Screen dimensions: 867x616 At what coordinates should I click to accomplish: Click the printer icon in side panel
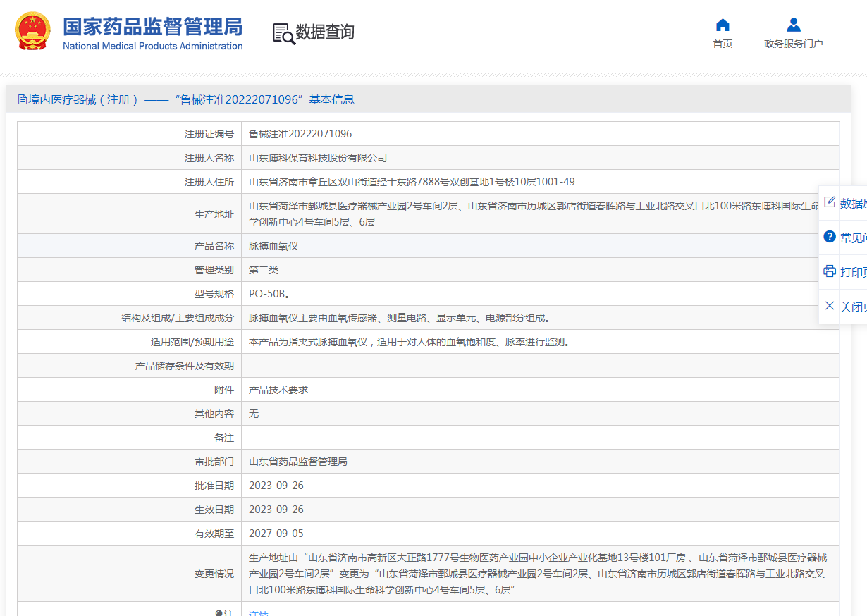(830, 271)
